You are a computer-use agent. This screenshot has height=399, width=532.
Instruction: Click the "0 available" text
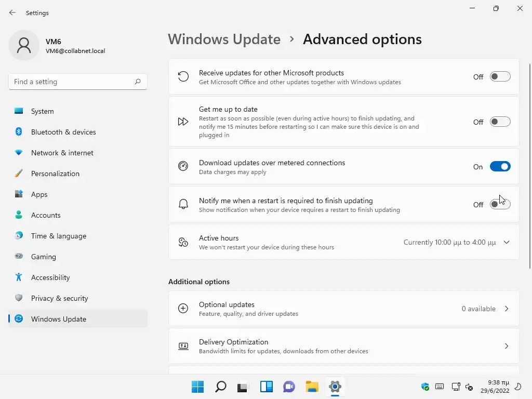[478, 309]
